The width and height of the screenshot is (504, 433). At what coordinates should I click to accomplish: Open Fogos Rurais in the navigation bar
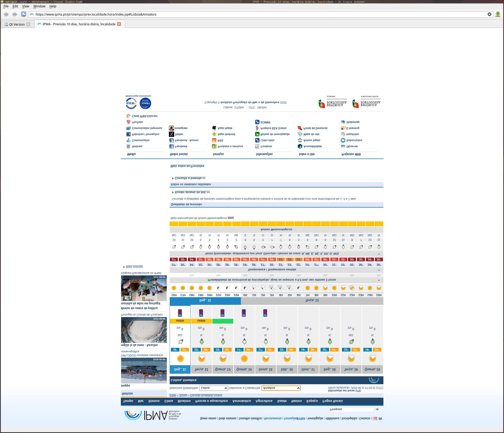pos(332,401)
